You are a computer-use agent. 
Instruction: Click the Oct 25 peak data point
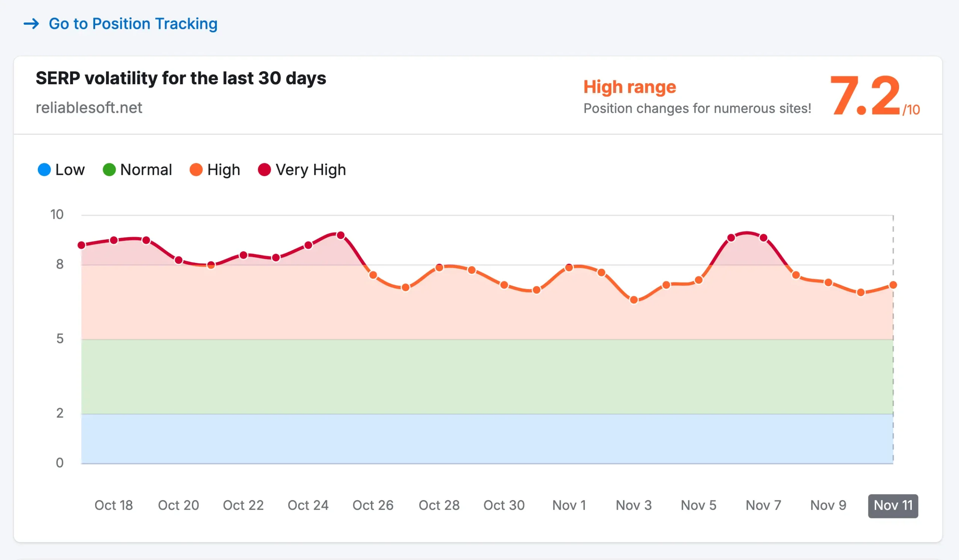click(x=341, y=236)
